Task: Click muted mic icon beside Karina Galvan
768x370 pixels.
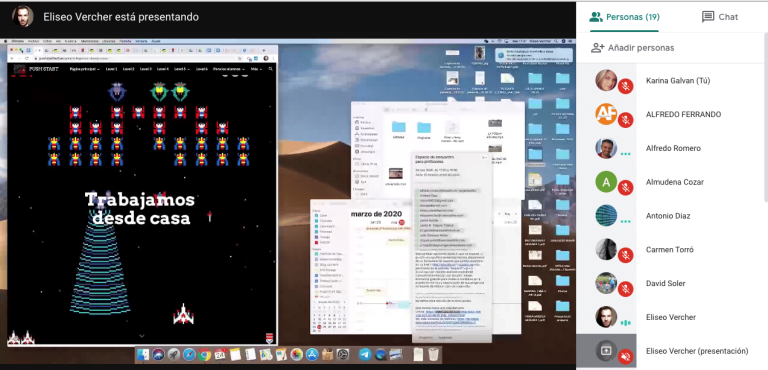Action: click(x=625, y=86)
